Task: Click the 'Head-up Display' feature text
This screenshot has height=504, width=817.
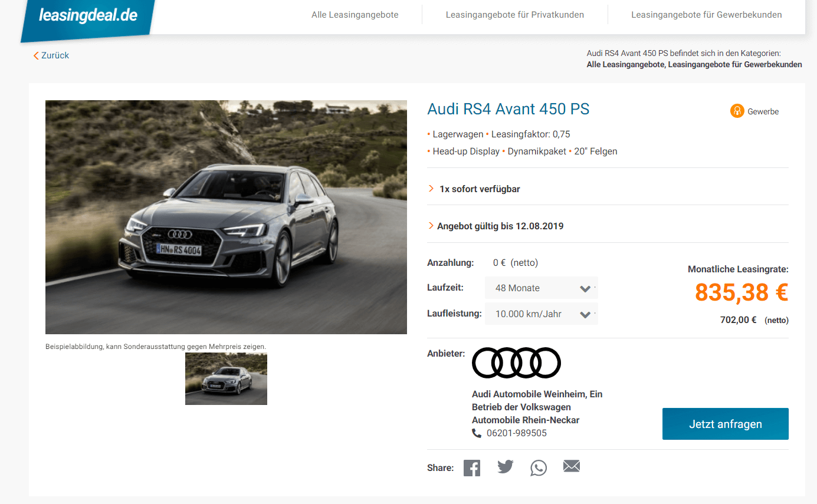Action: pyautogui.click(x=466, y=151)
